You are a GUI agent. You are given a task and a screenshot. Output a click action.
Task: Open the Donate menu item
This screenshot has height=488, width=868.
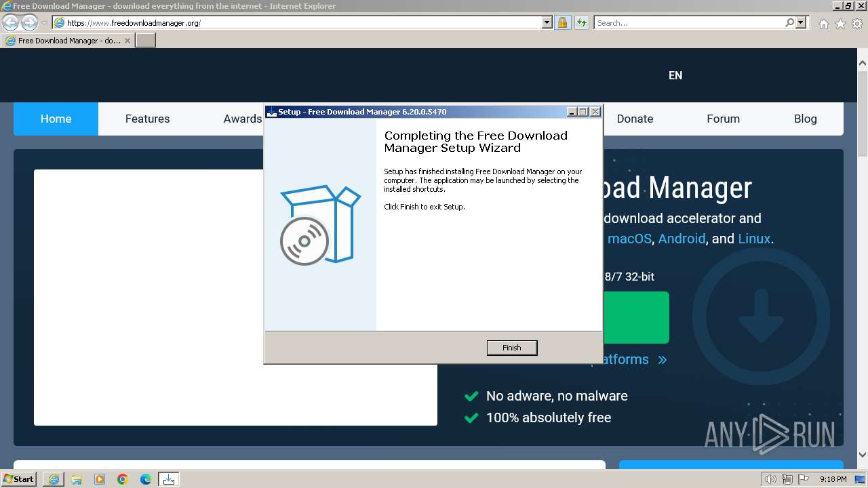pos(635,119)
